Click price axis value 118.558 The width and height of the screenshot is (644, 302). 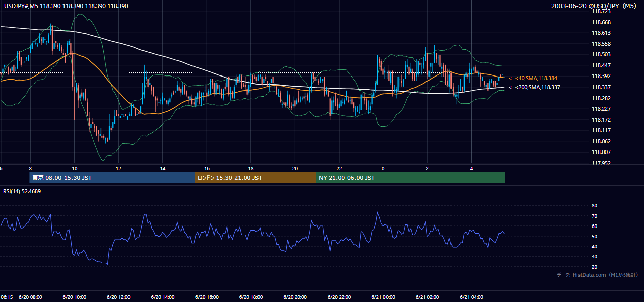[x=601, y=44]
